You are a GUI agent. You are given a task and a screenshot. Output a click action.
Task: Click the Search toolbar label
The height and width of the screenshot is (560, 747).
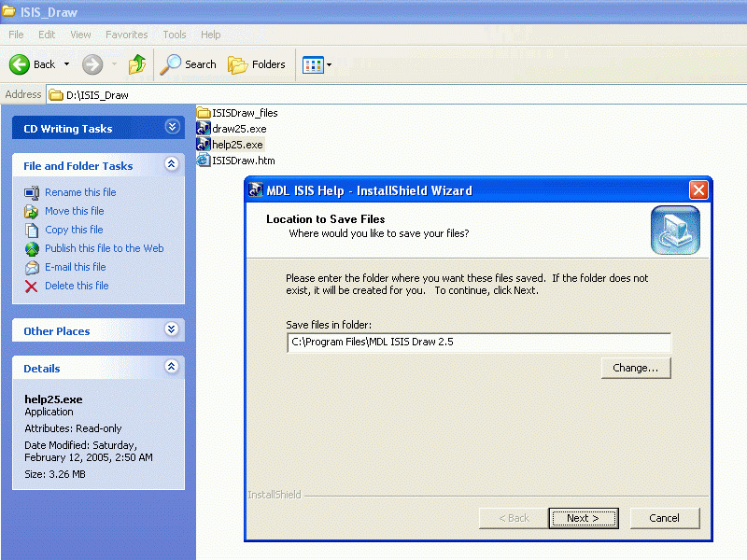(x=201, y=64)
